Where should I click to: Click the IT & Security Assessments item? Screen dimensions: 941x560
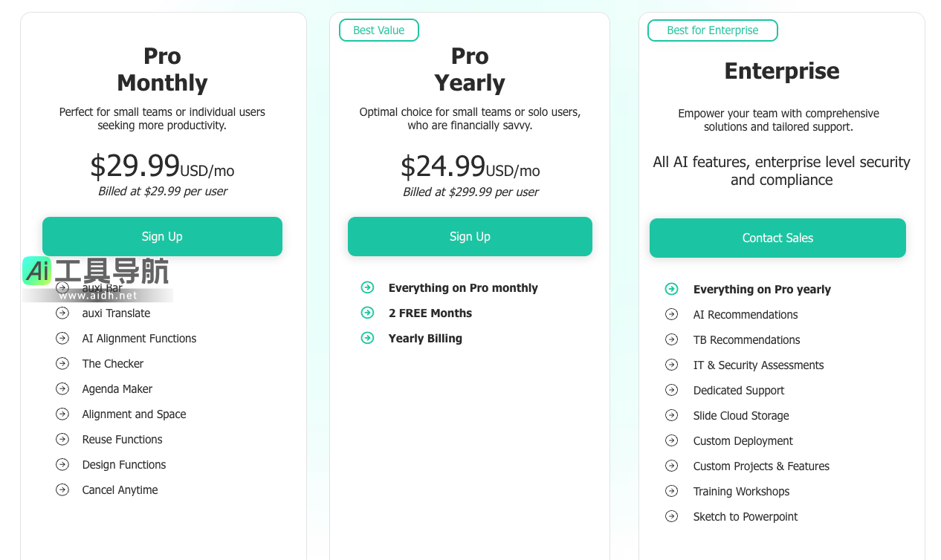tap(758, 365)
